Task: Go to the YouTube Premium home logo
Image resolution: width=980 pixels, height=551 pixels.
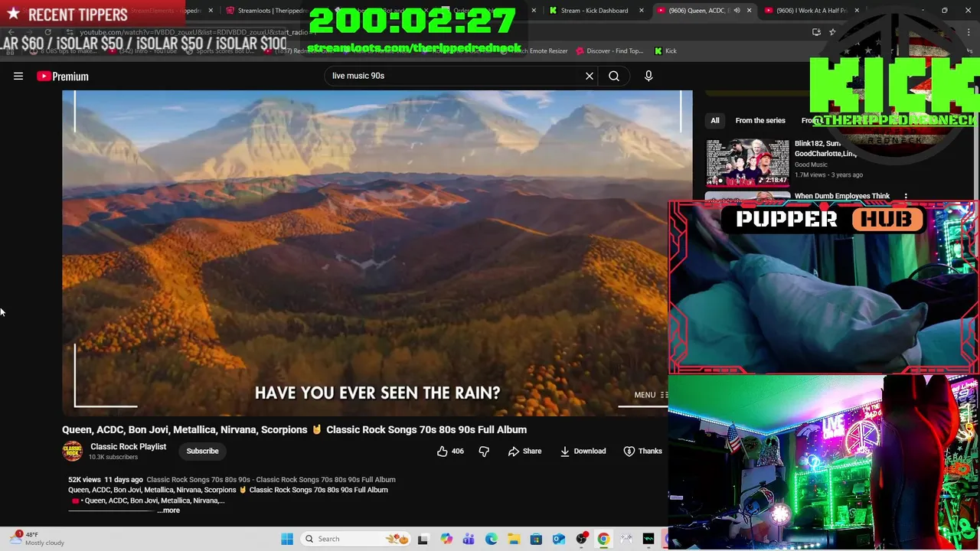Action: click(63, 76)
